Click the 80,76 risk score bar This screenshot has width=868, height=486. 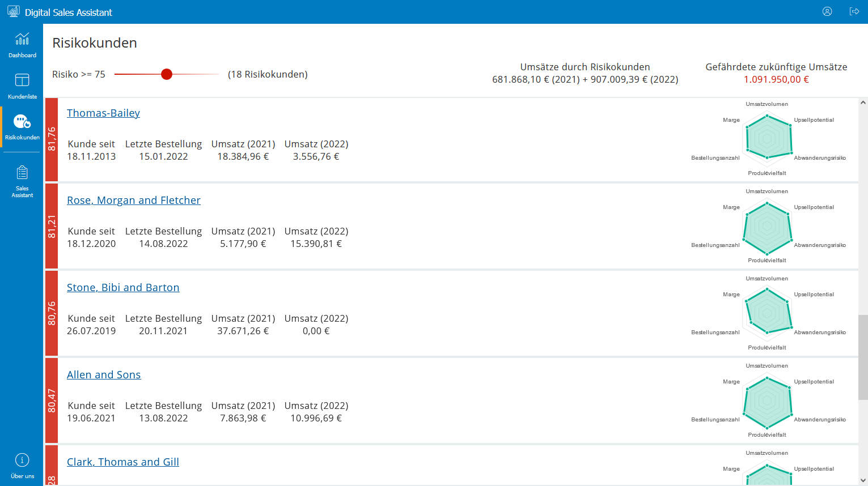52,313
